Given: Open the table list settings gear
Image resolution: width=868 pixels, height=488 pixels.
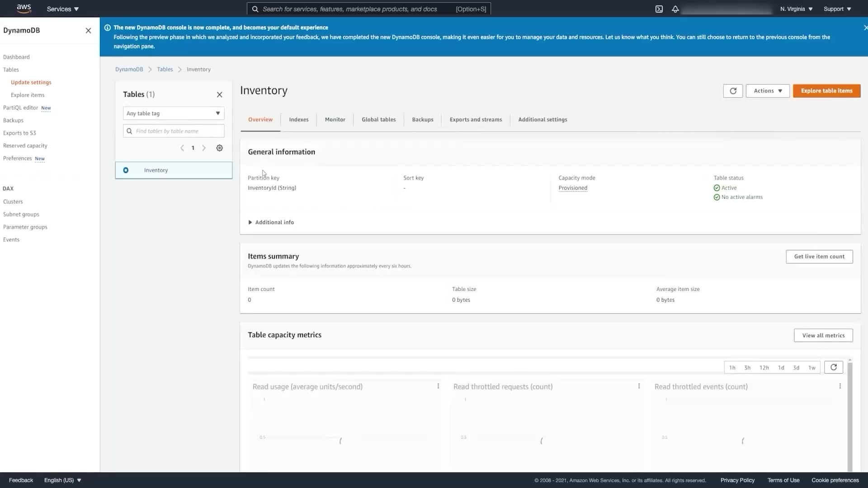Looking at the screenshot, I should tap(219, 148).
